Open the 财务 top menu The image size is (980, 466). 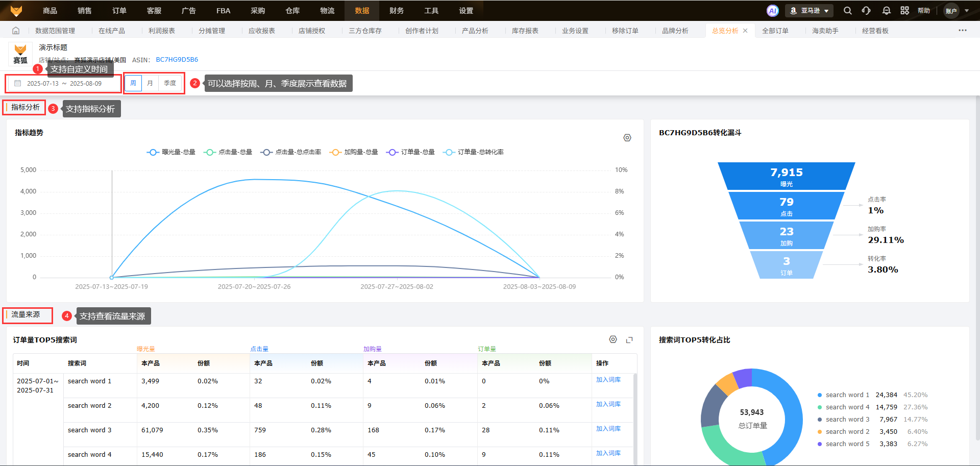tap(397, 11)
